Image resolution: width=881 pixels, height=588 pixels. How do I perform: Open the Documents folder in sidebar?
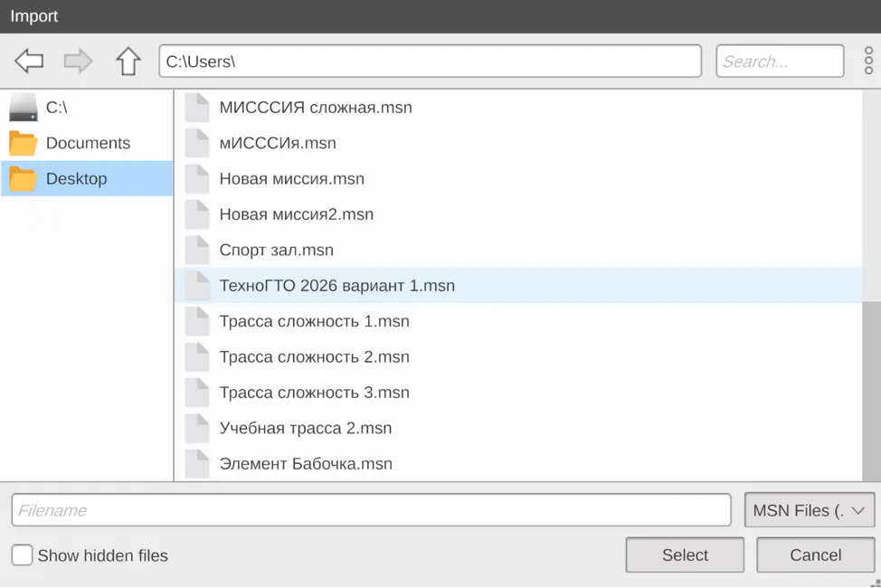tap(87, 143)
